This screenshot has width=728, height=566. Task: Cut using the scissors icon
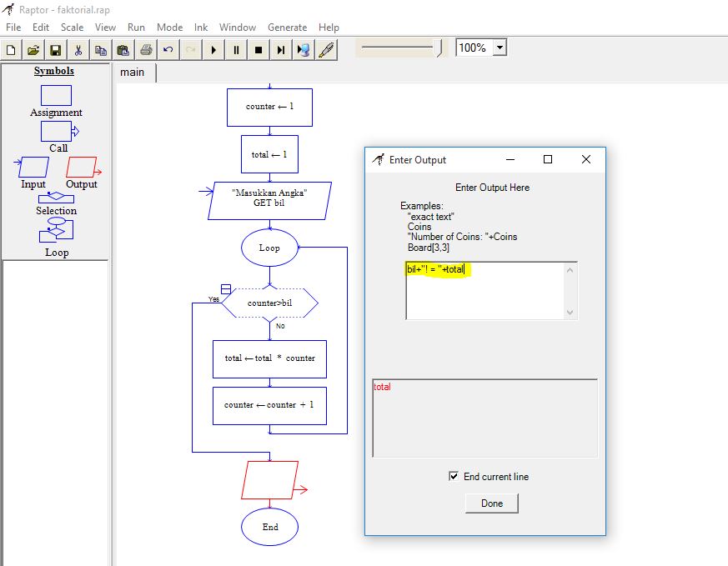point(78,49)
